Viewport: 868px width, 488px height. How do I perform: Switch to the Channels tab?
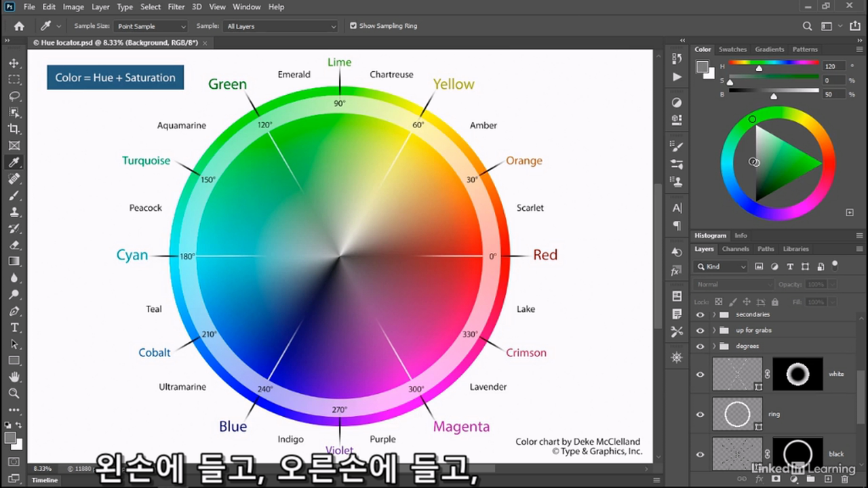click(x=735, y=249)
